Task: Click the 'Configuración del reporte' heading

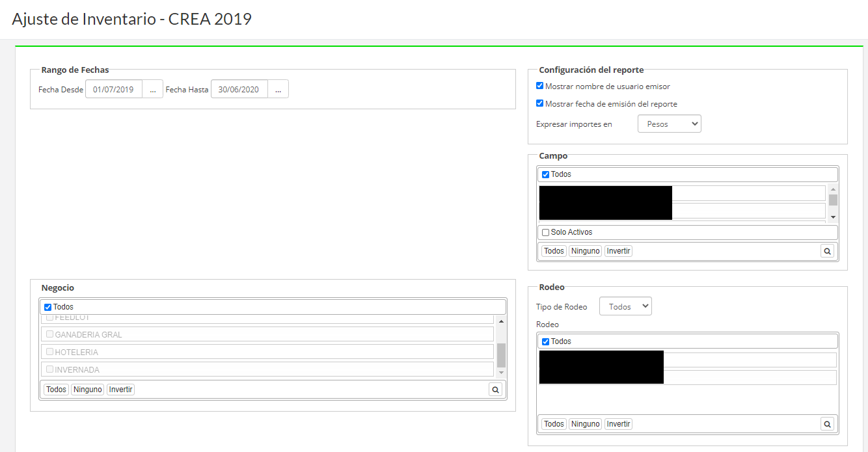Action: [x=591, y=70]
